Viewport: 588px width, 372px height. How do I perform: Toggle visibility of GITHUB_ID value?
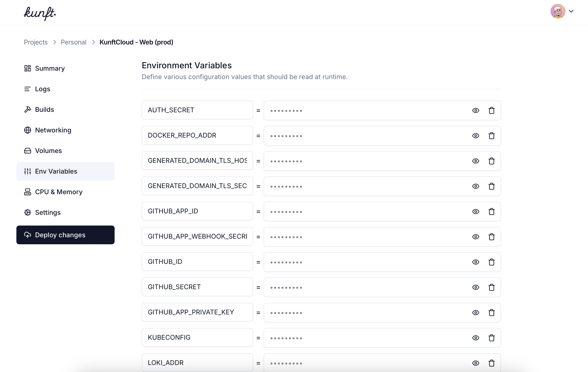tap(475, 262)
